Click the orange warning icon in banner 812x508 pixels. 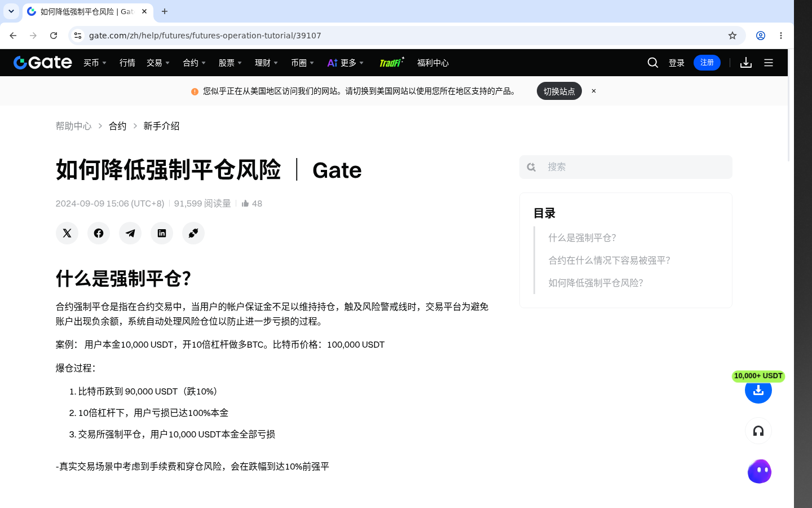pyautogui.click(x=195, y=91)
